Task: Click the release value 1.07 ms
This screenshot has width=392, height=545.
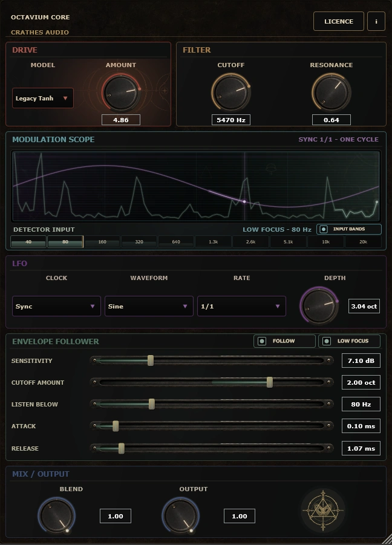Action: pos(361,448)
